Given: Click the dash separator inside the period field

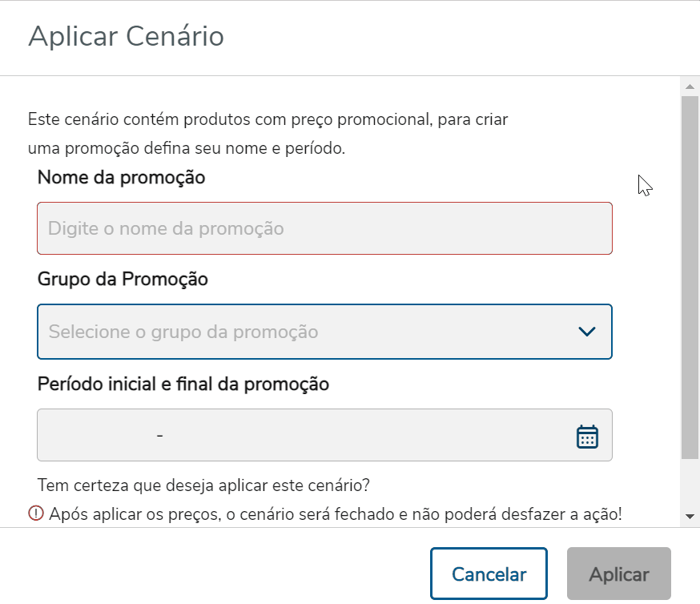Looking at the screenshot, I should point(160,436).
